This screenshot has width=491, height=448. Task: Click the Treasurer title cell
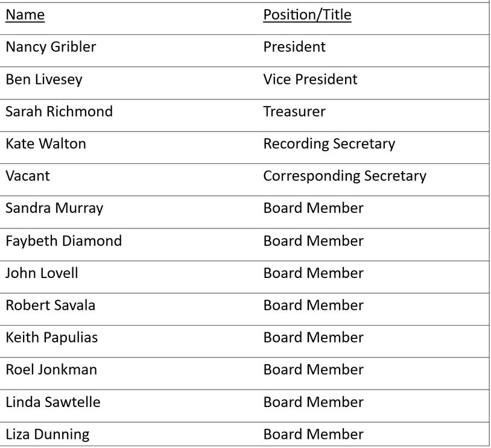(x=294, y=112)
